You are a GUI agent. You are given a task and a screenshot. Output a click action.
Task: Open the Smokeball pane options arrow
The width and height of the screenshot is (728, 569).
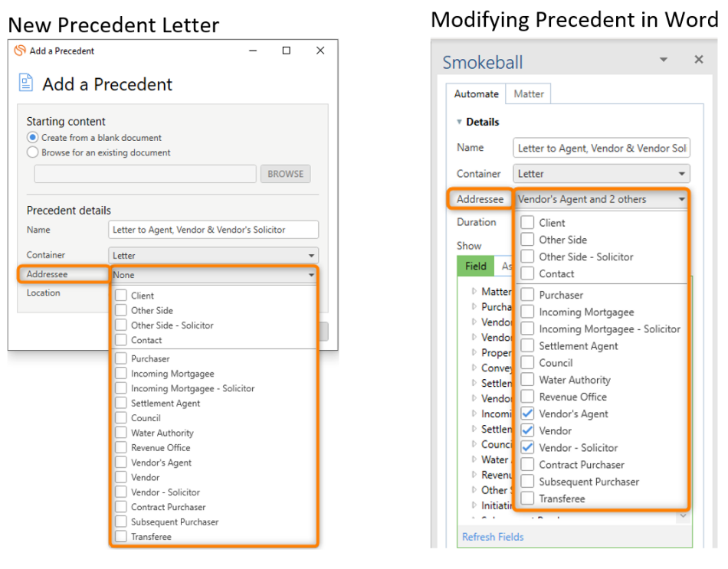coord(664,60)
